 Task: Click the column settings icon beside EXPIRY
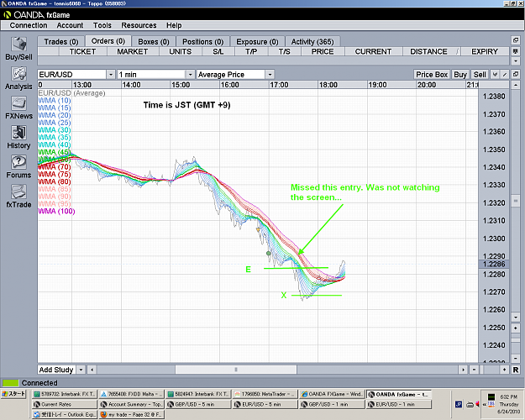(x=516, y=51)
